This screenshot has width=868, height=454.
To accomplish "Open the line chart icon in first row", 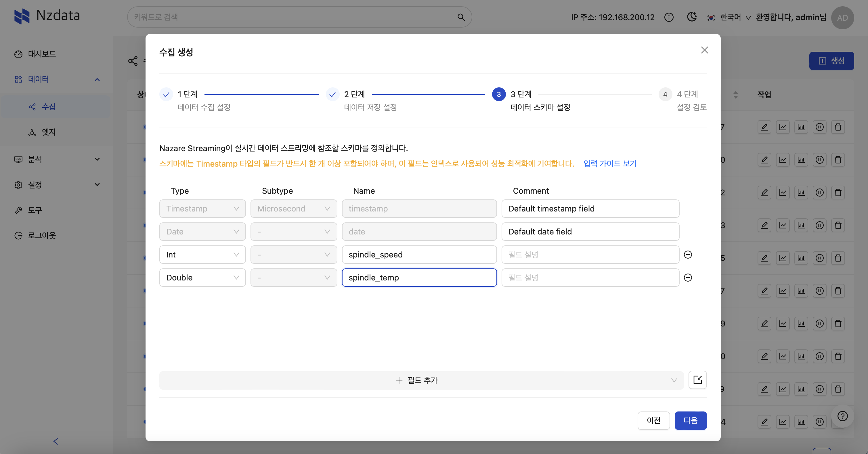I will pos(783,127).
